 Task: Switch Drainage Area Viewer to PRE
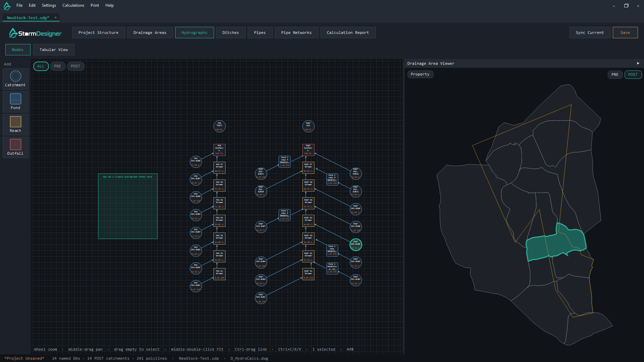point(615,74)
